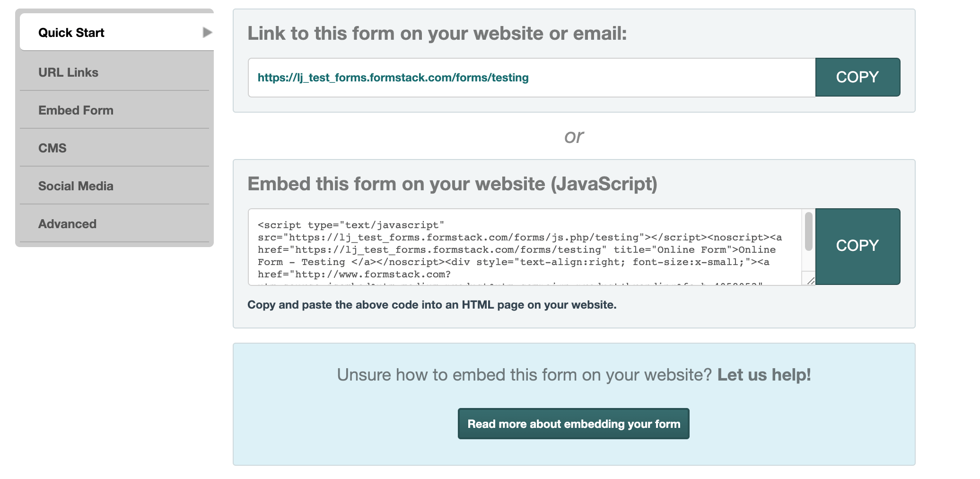The image size is (980, 479).
Task: Select the form URL input field
Action: [x=615, y=77]
